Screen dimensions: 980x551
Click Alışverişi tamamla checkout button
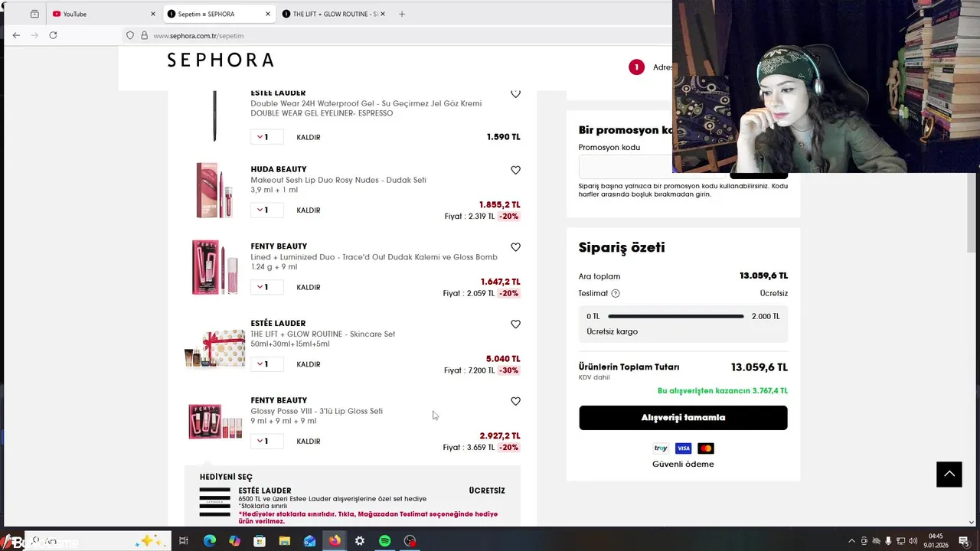[x=683, y=418]
